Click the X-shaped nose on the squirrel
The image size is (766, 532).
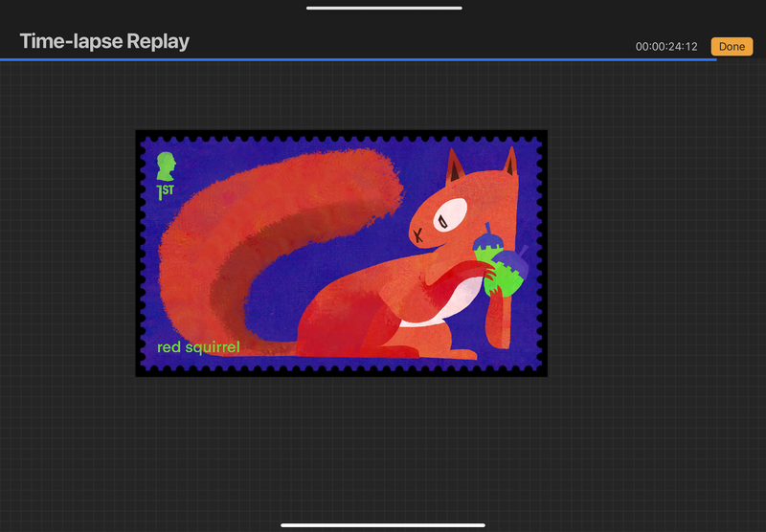click(x=417, y=233)
